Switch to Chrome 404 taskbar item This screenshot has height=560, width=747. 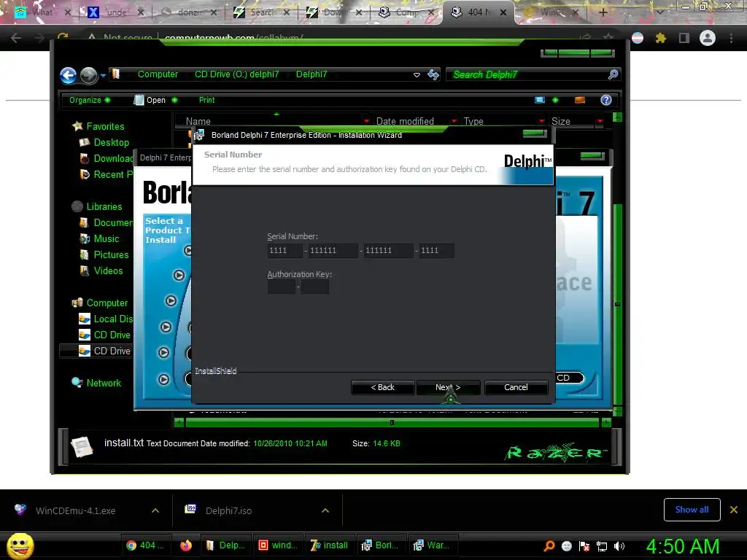point(145,545)
